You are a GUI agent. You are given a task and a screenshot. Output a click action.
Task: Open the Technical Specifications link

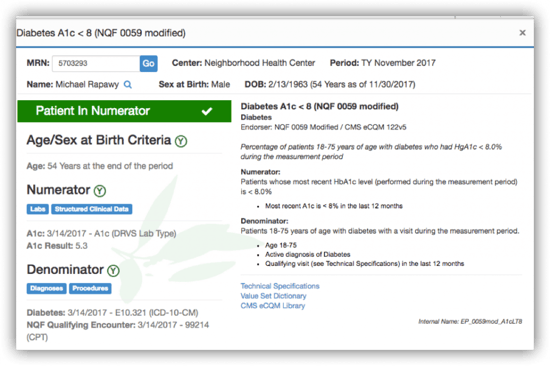point(280,286)
